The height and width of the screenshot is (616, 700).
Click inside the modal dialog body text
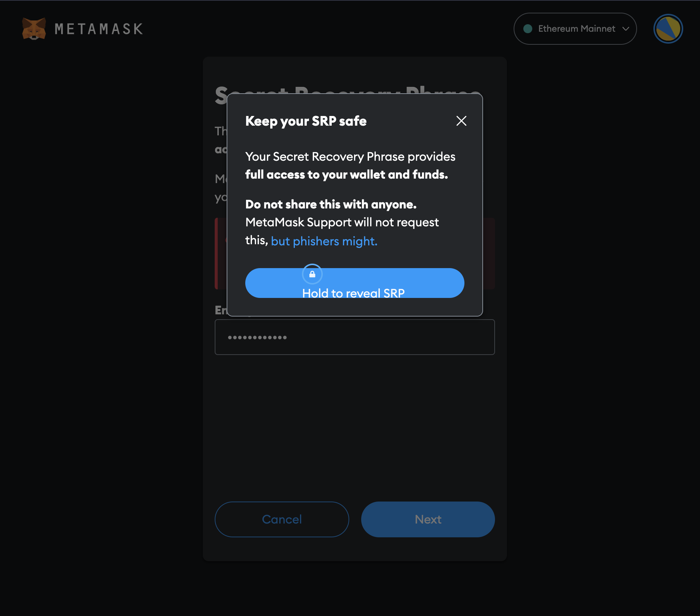point(350,165)
